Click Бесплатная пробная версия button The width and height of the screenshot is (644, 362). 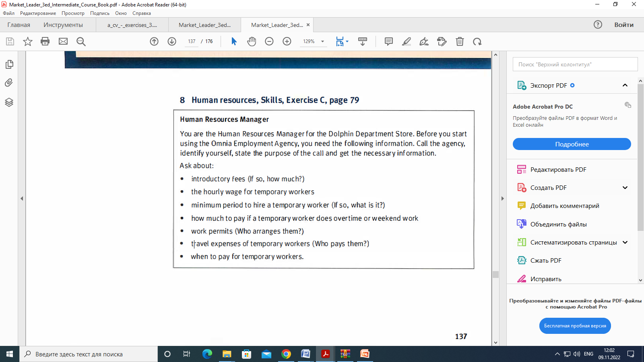tap(575, 326)
